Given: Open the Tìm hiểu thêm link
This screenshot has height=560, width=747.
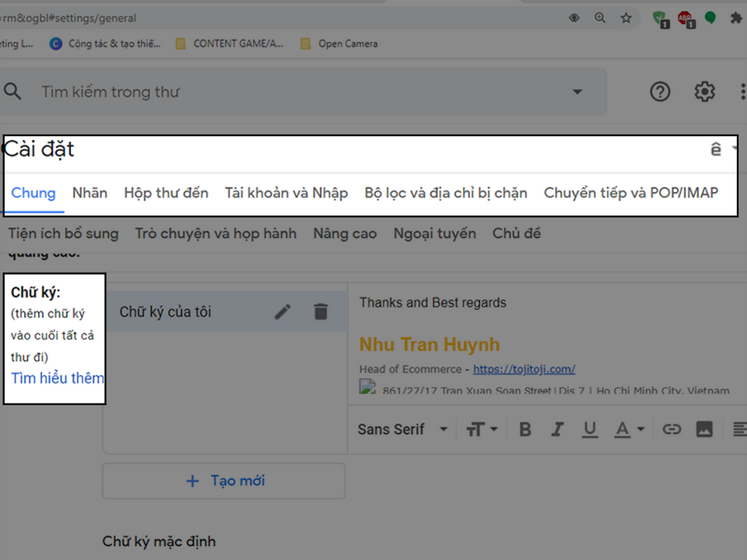Looking at the screenshot, I should (58, 378).
